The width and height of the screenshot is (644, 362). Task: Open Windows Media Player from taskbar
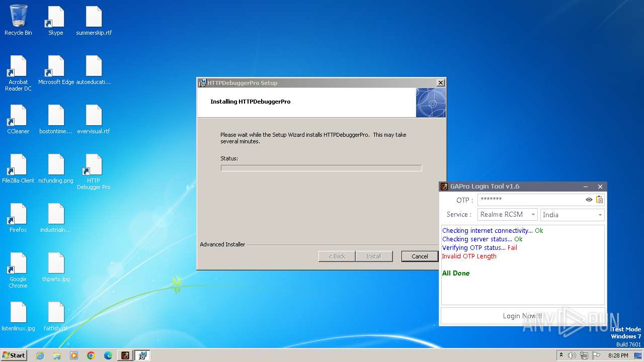pos(74,355)
